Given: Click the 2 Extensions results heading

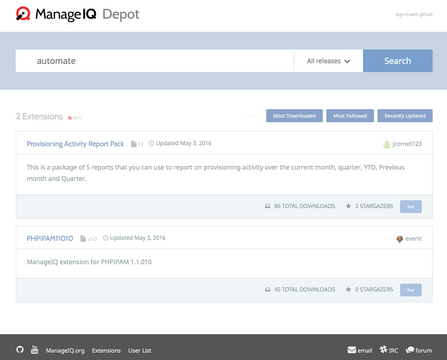Looking at the screenshot, I should coord(39,116).
